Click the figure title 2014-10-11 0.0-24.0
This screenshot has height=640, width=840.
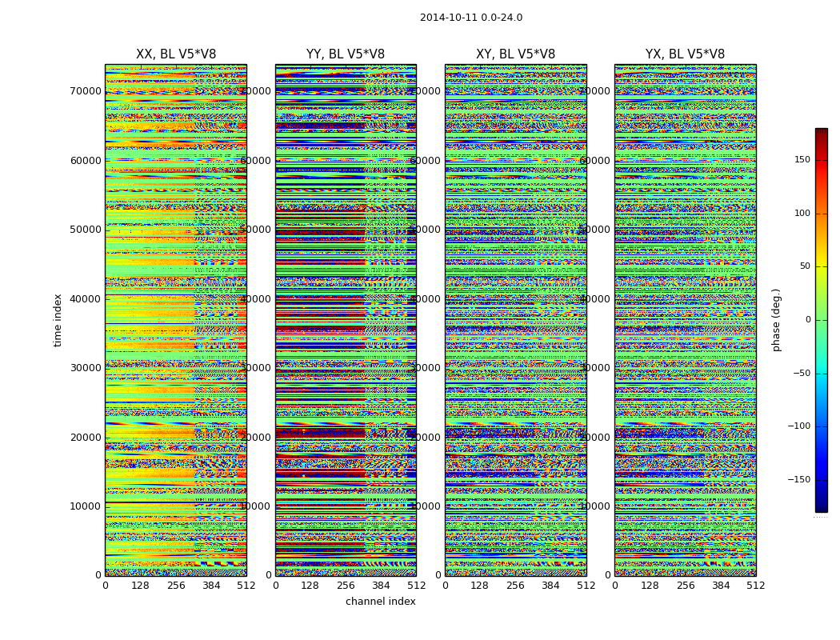click(471, 18)
